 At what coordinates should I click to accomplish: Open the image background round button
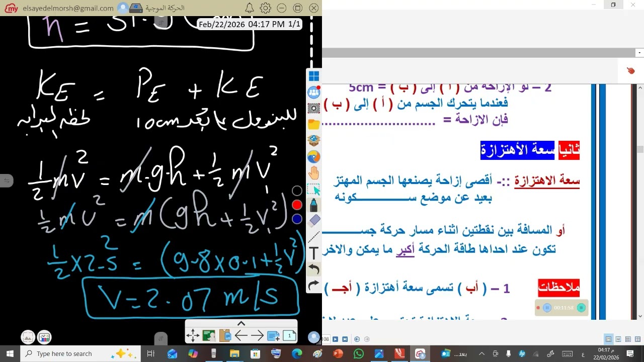pos(28,337)
